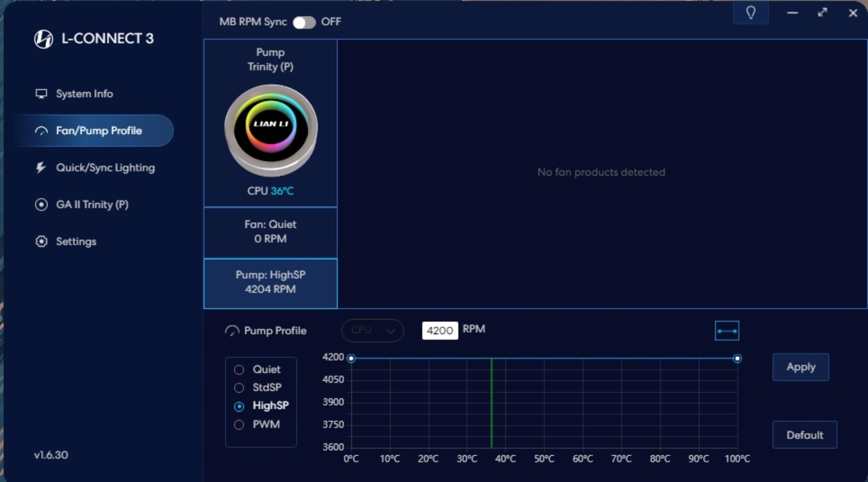This screenshot has height=482, width=868.
Task: Click the Lian Li pump image
Action: click(271, 130)
